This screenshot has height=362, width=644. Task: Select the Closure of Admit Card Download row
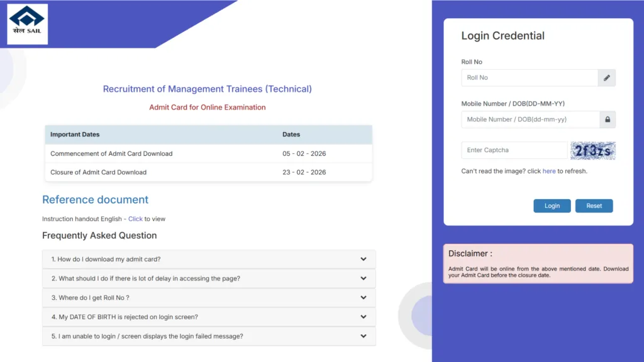[x=208, y=172]
